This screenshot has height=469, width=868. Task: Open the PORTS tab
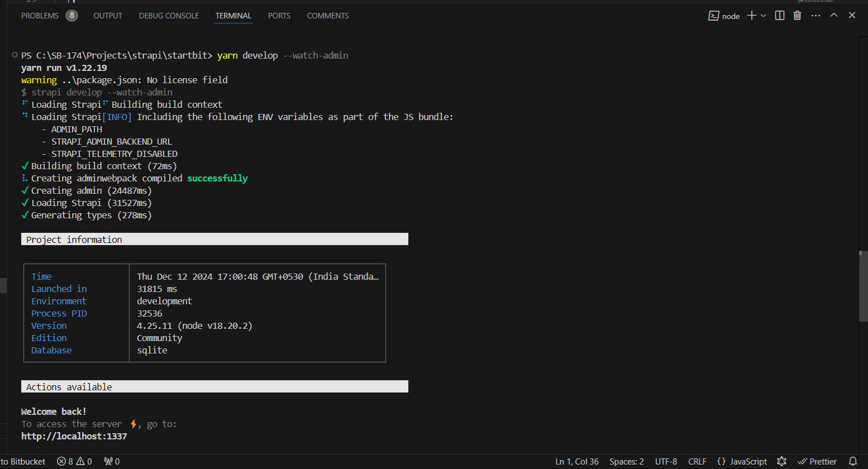tap(279, 16)
